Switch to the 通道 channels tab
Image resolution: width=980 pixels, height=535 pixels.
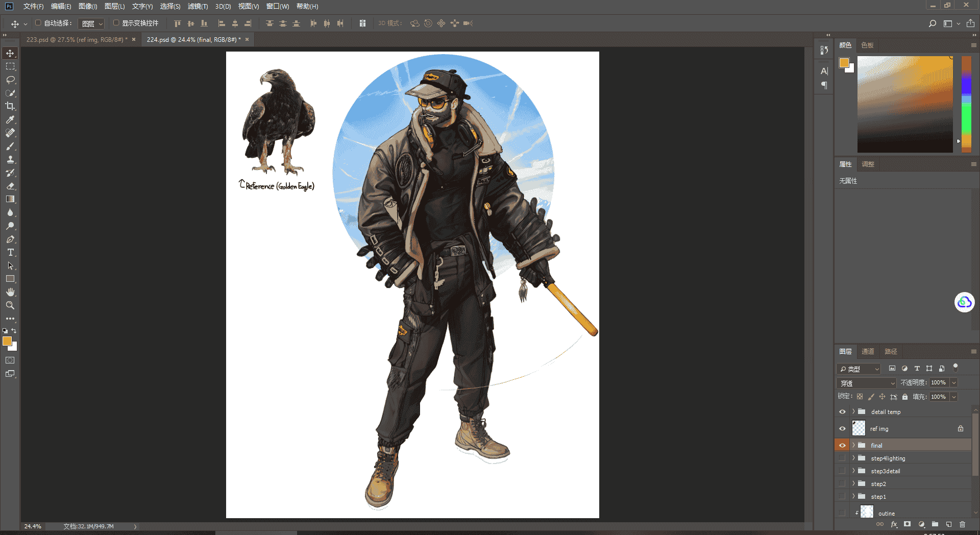tap(868, 351)
